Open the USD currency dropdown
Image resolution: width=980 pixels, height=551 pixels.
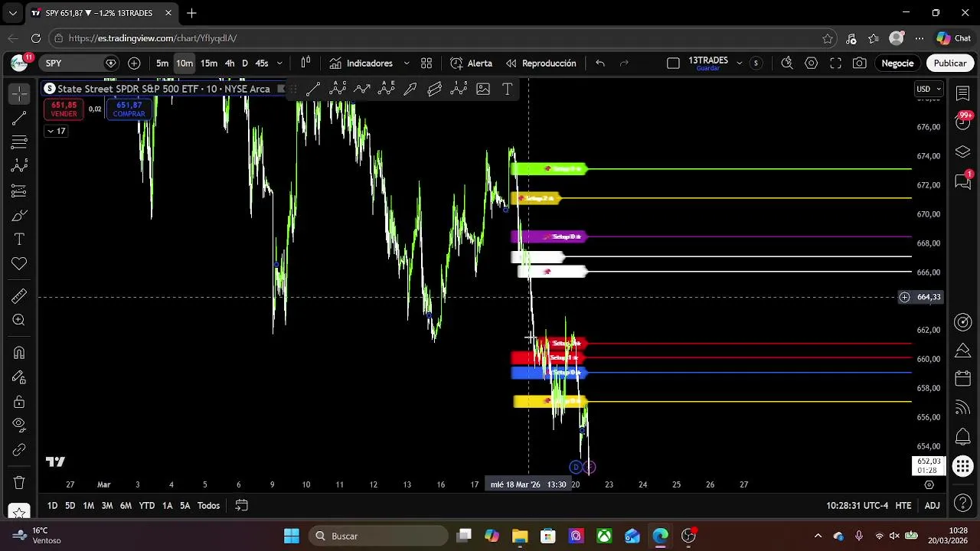(929, 90)
